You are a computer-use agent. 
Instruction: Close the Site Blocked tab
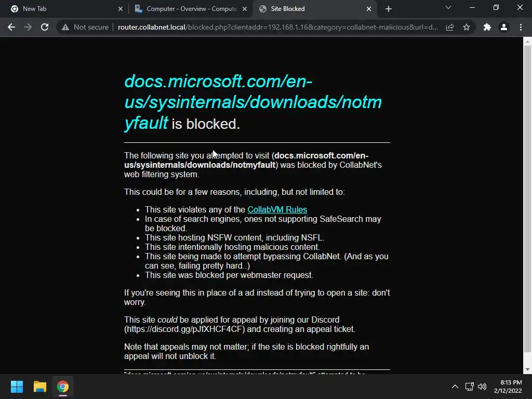(369, 9)
